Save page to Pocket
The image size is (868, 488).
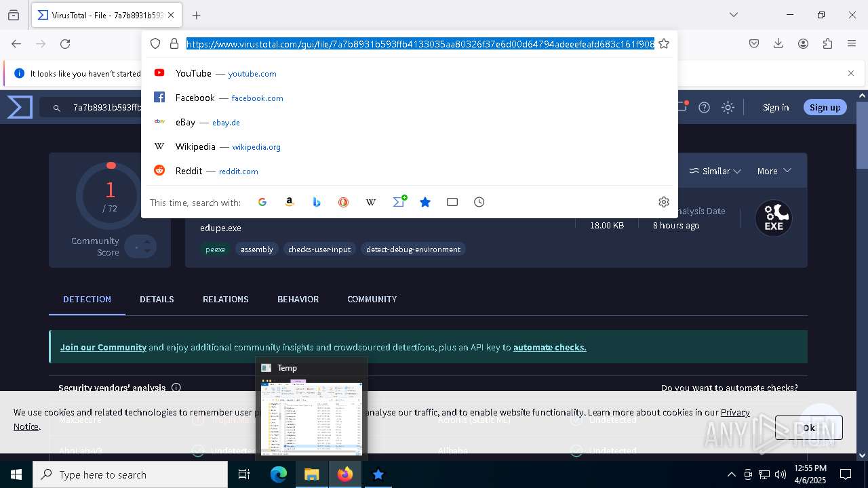(x=754, y=43)
